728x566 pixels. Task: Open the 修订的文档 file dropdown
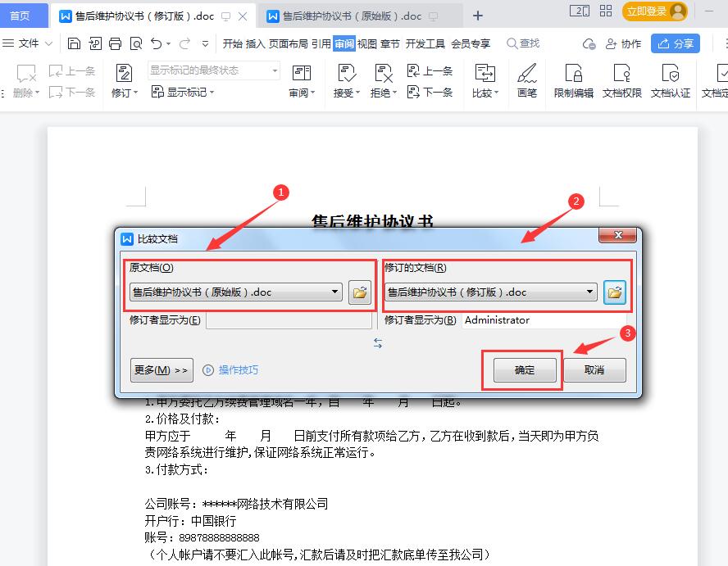(x=589, y=292)
